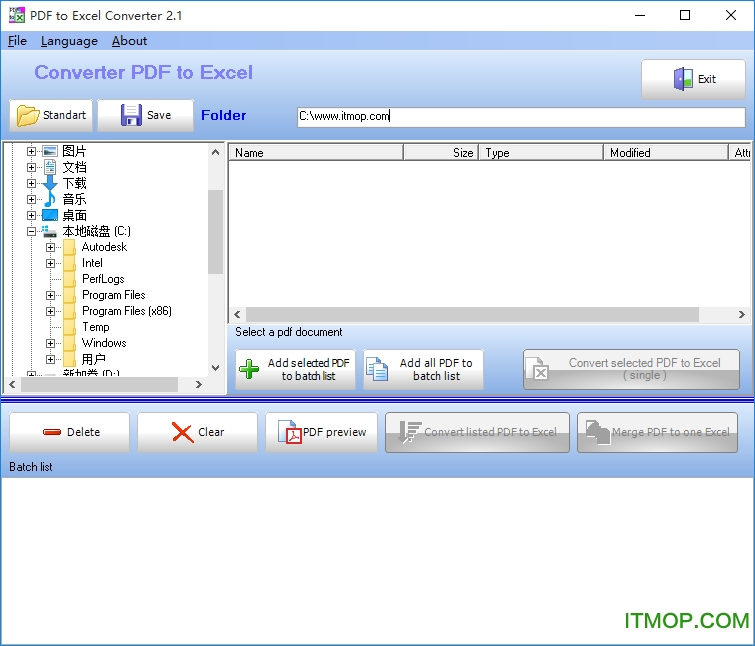Expand the 用户 folder node
Viewport: 755px width, 646px height.
51,359
